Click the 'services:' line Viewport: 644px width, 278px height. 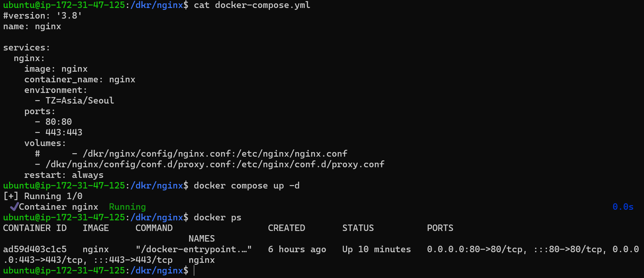tap(27, 48)
